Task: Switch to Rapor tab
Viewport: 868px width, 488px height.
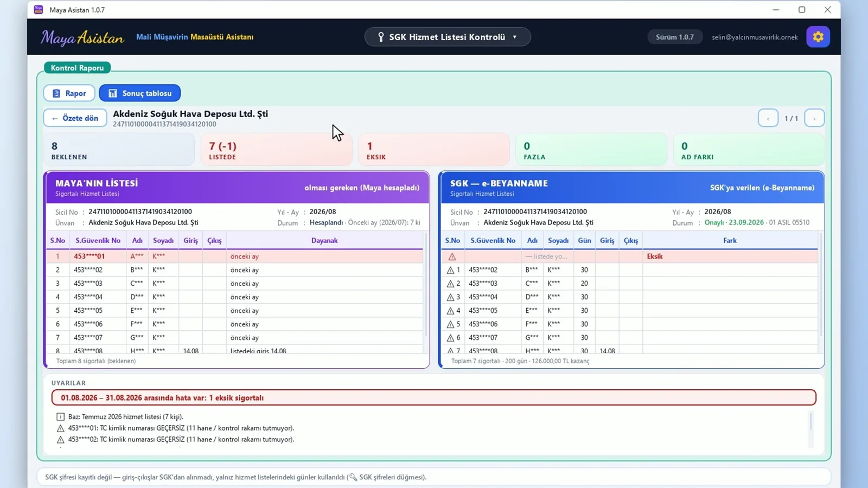Action: click(69, 93)
